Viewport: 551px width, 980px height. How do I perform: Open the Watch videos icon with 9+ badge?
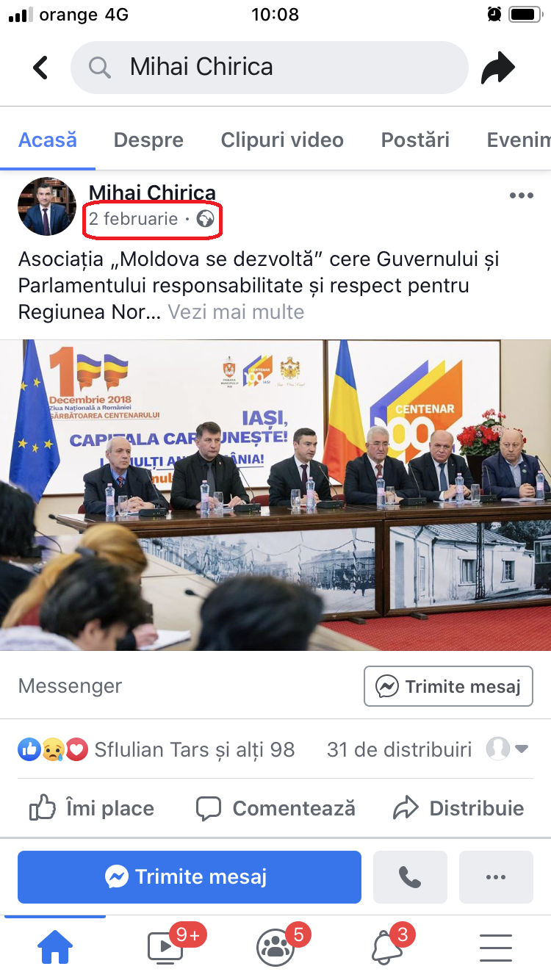coord(165,947)
